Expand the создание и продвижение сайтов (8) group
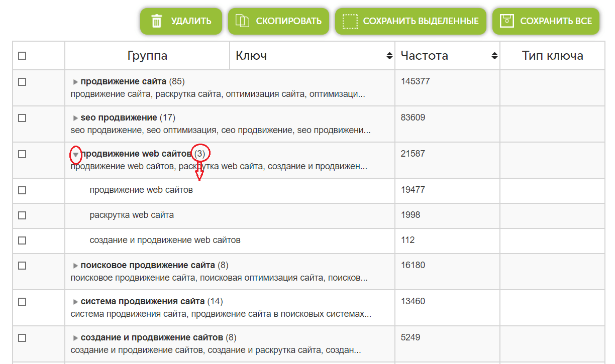 (75, 338)
